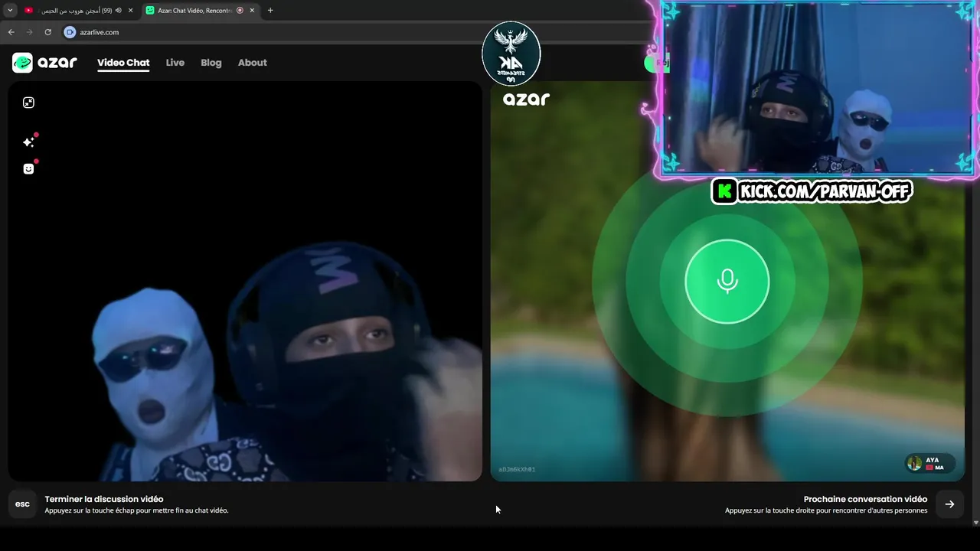The image size is (980, 551).
Task: Open the tab search dropdown arrow
Action: click(10, 11)
